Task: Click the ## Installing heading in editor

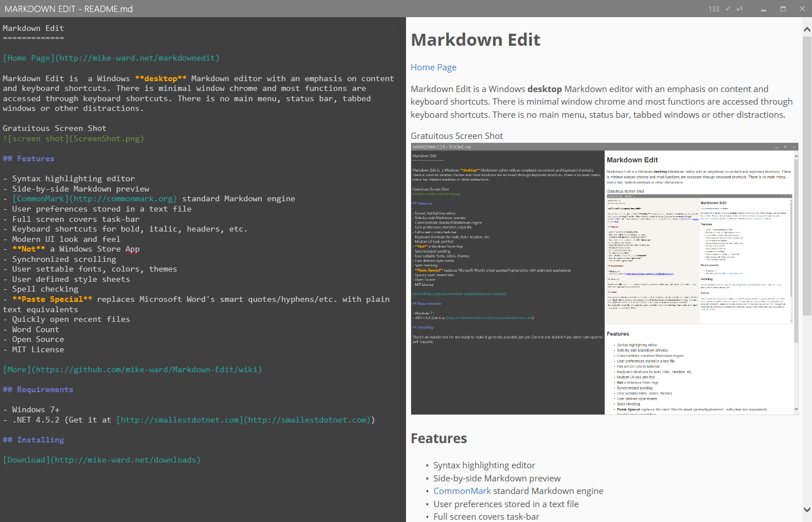Action: click(34, 440)
